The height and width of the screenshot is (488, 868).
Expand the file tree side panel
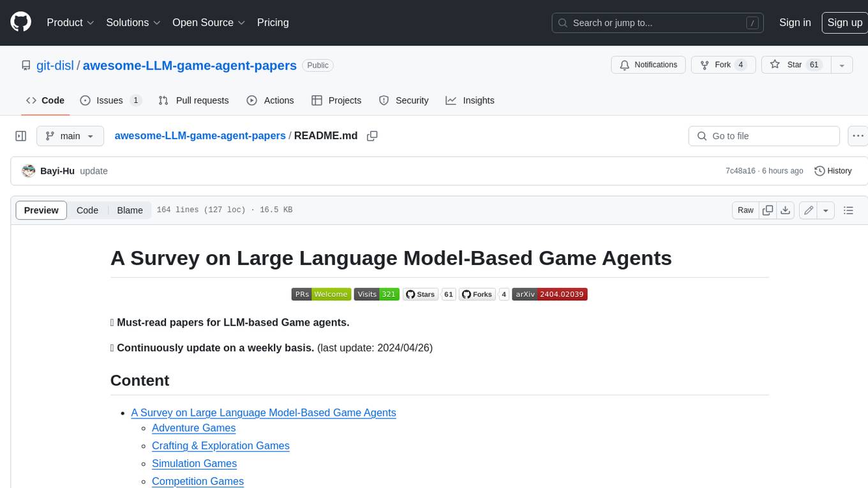click(x=20, y=136)
